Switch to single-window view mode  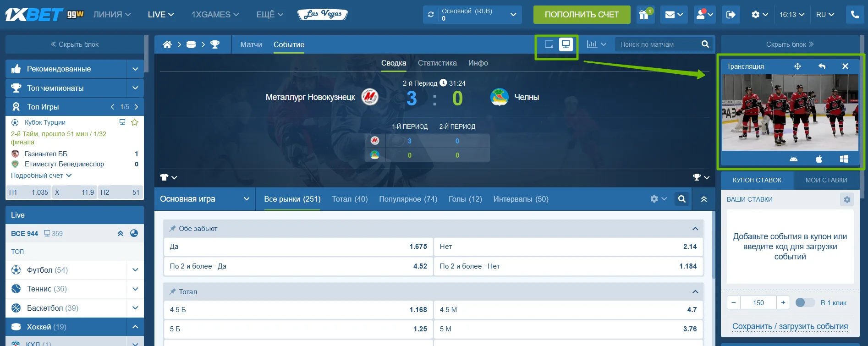coord(549,44)
